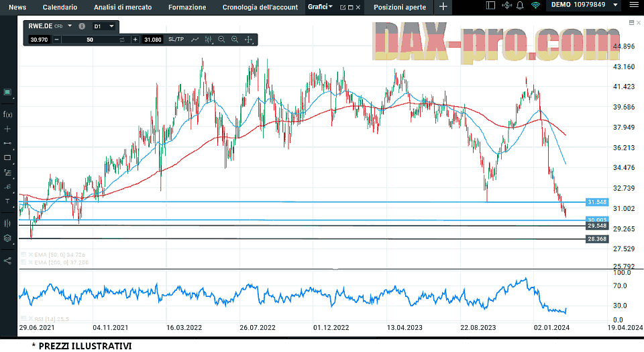Select the rectangle shape tool
Screen dimensions: 644x352
7,157
